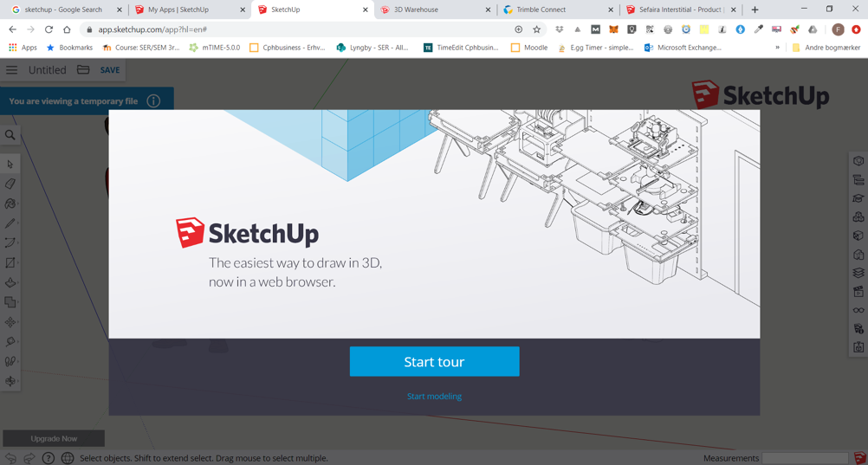
Task: Click the Untitled file name
Action: (47, 70)
